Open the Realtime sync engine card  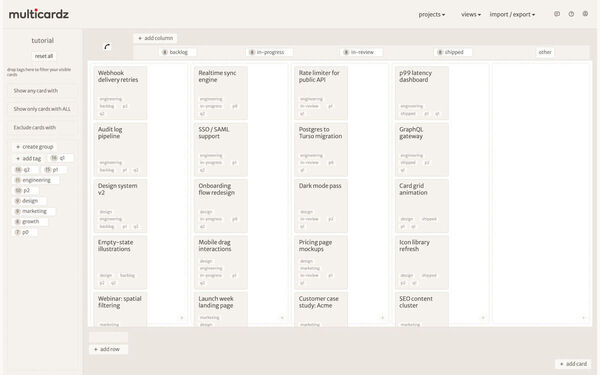pos(221,93)
